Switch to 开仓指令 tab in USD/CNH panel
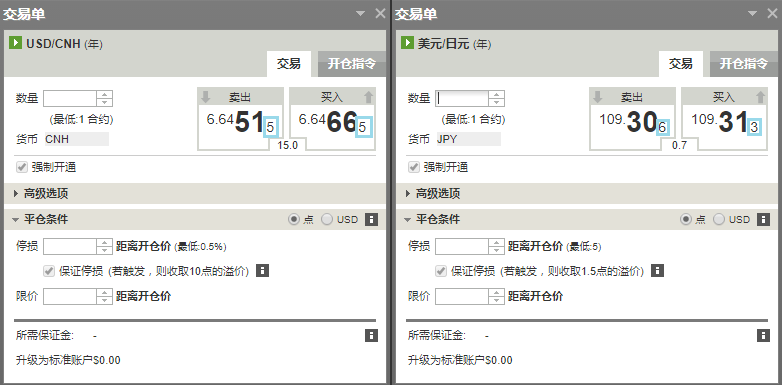The image size is (782, 385). click(352, 64)
